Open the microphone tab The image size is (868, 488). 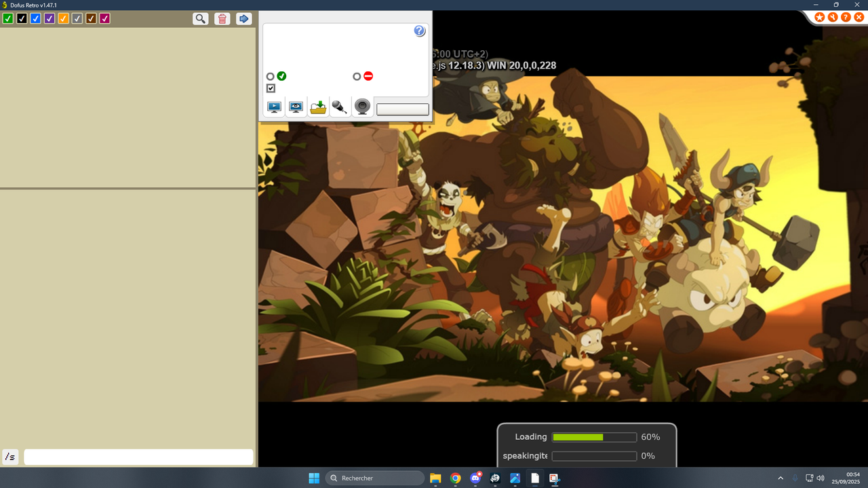[340, 107]
